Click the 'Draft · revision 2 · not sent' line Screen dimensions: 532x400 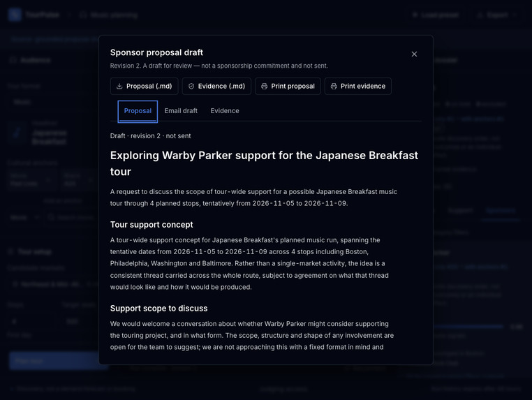150,136
